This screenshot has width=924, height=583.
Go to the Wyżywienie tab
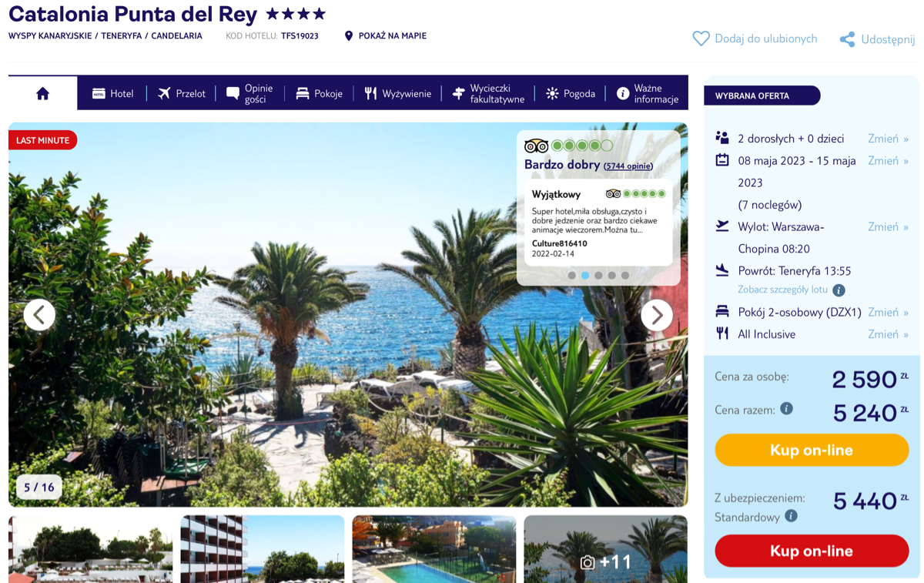(x=397, y=93)
